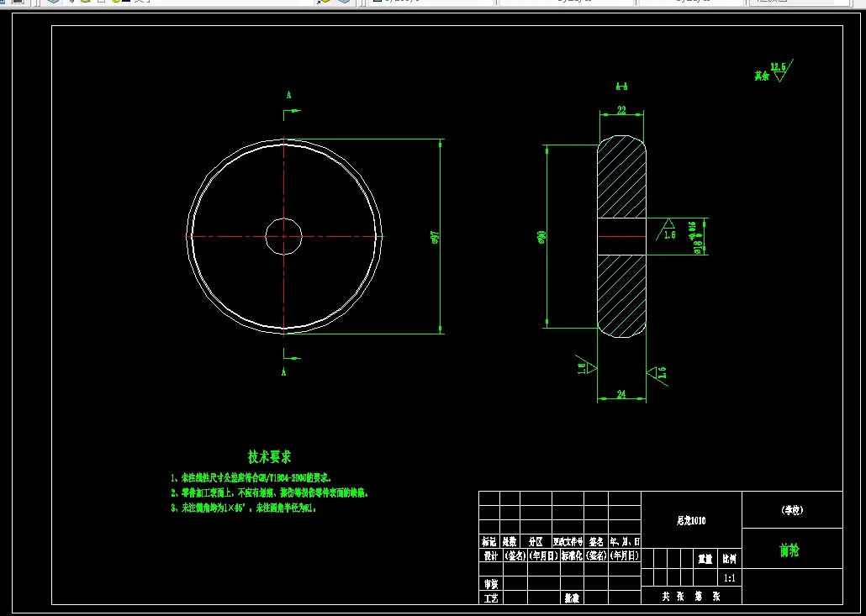Pick the 标准化 cell text
This screenshot has height=616, width=866.
tap(573, 555)
